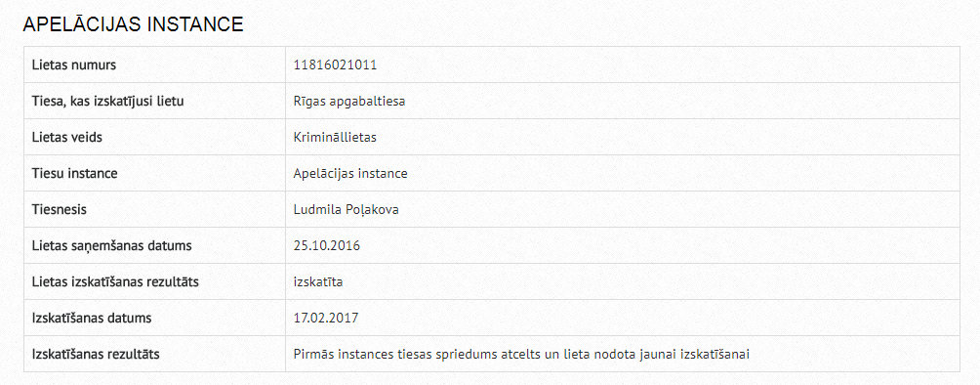Click the Tiesnesis label
Viewport: 980px width, 385px height.
point(60,210)
